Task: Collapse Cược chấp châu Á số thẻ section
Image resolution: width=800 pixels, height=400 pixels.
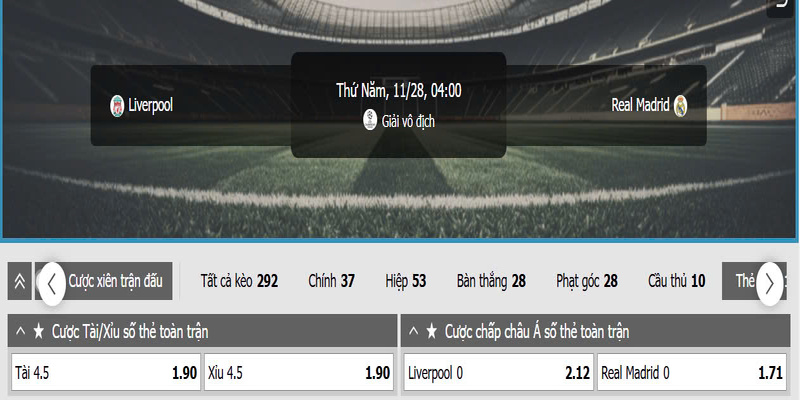Action: pos(413,332)
